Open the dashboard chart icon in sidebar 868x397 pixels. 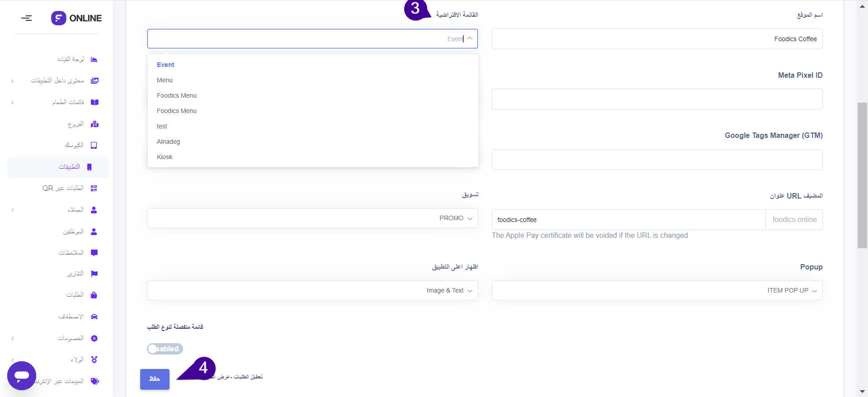[94, 59]
